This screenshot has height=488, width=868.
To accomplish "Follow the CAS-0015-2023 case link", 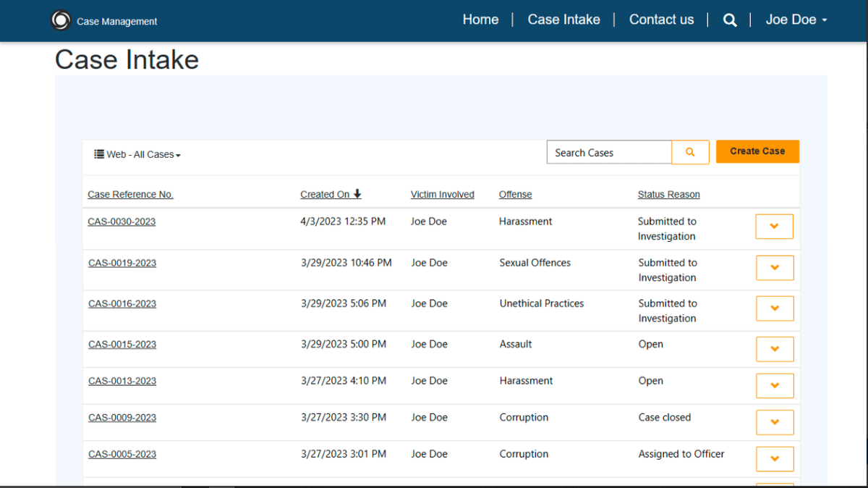I will 122,344.
